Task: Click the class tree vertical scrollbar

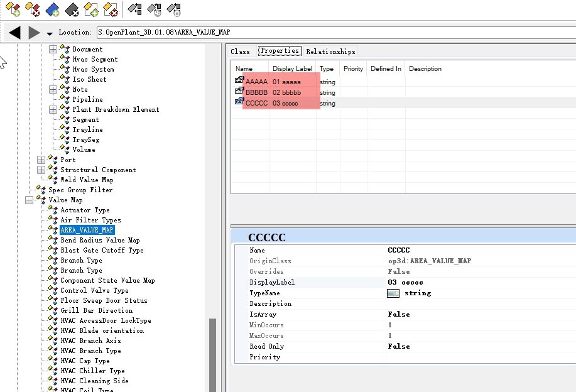Action: pyautogui.click(x=212, y=352)
